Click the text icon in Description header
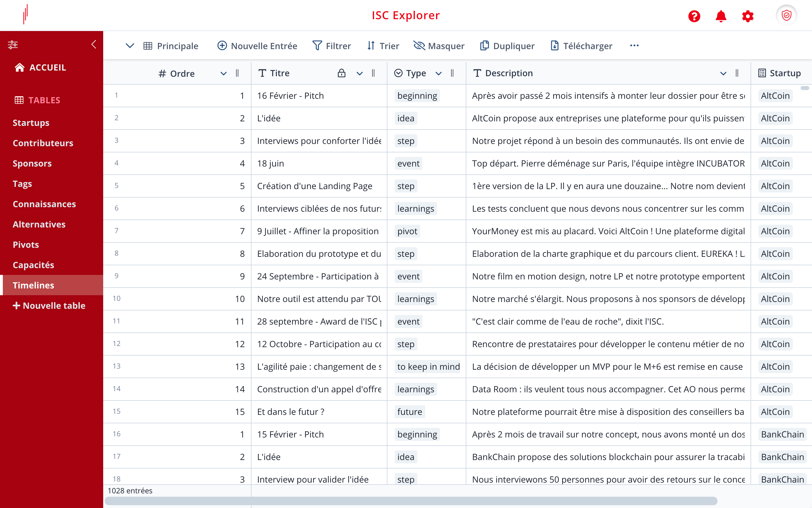Viewport: 812px width, 508px height. coord(477,73)
